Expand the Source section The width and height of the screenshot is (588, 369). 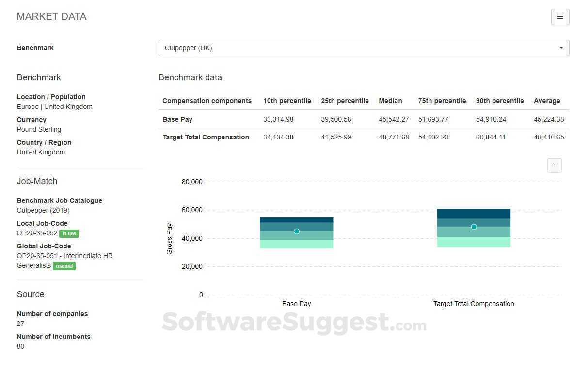pos(30,294)
